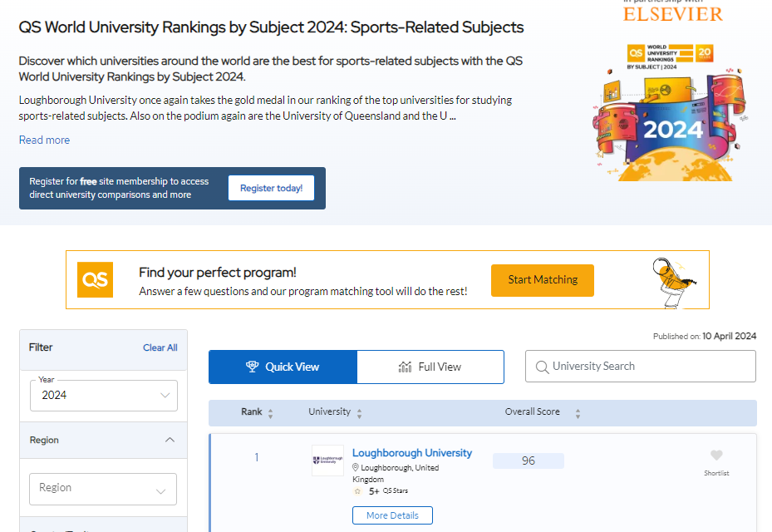Click the Shortlist heart icon for Loughborough University
772x532 pixels.
tap(716, 456)
